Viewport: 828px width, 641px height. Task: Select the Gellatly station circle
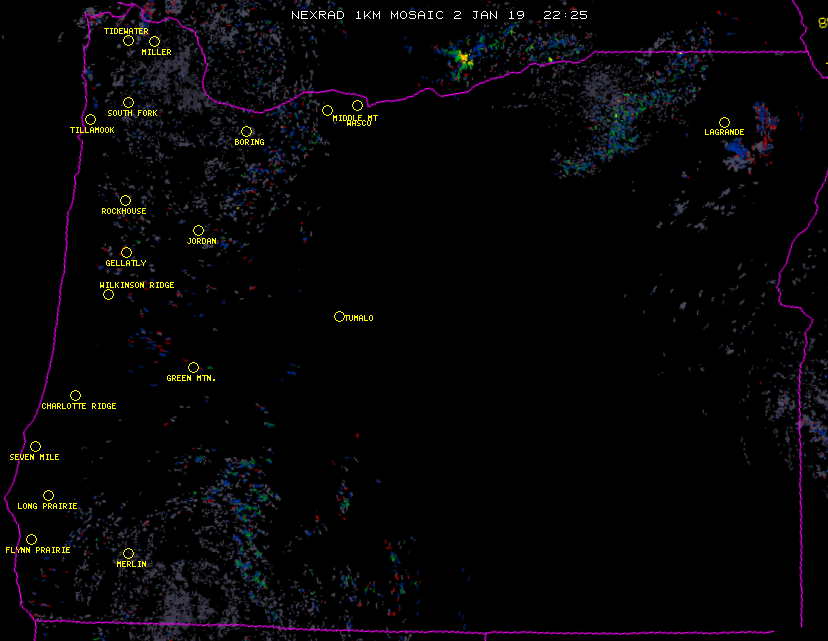[126, 252]
